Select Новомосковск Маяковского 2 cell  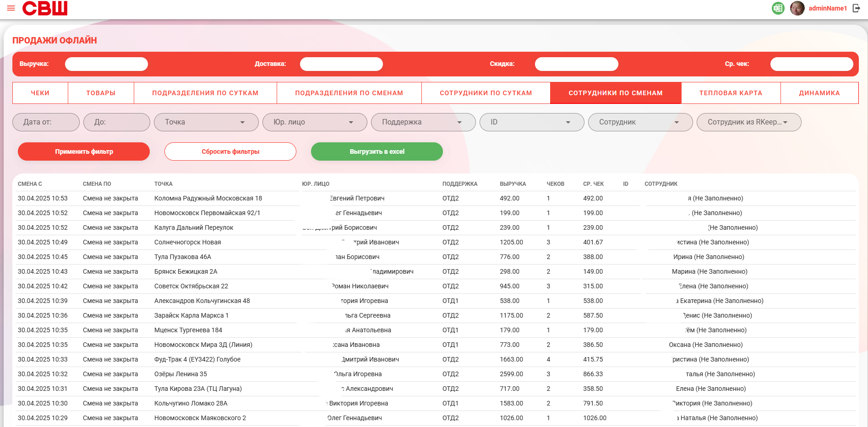point(200,418)
